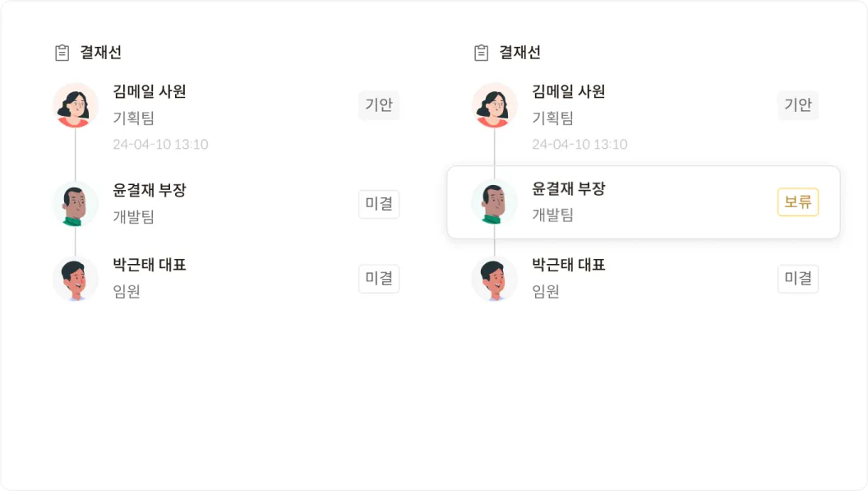Click the 24-04-10 13:10 timestamp in the left list
The width and height of the screenshot is (868, 491).
click(160, 145)
